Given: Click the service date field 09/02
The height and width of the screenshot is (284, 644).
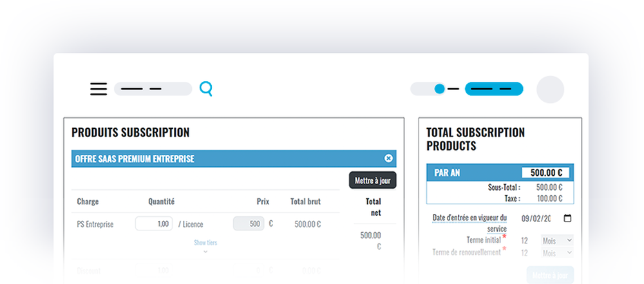Looking at the screenshot, I should click(536, 218).
